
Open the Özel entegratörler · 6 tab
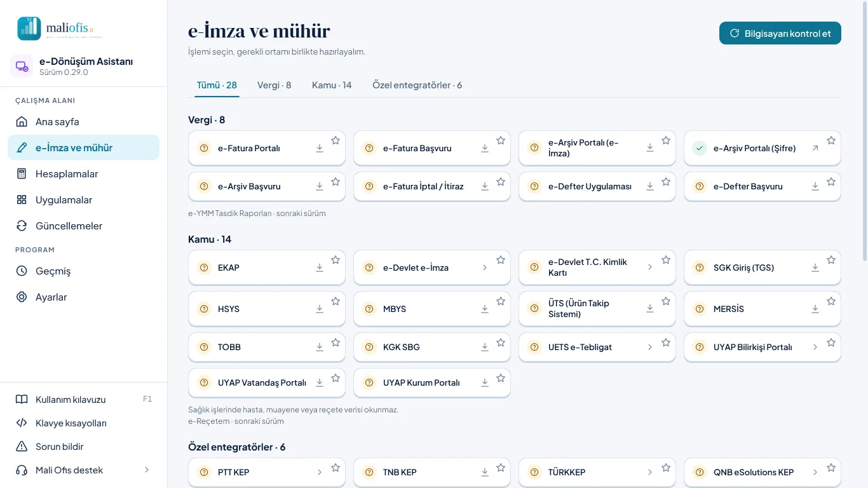point(417,85)
